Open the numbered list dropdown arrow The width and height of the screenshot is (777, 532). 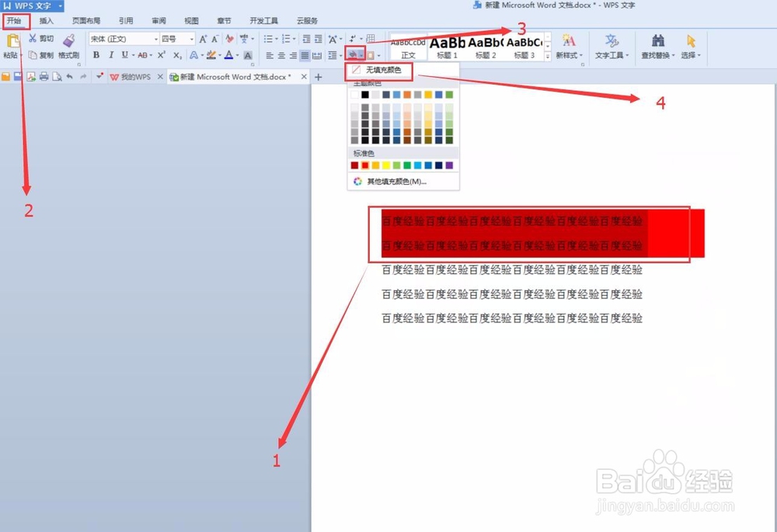294,39
